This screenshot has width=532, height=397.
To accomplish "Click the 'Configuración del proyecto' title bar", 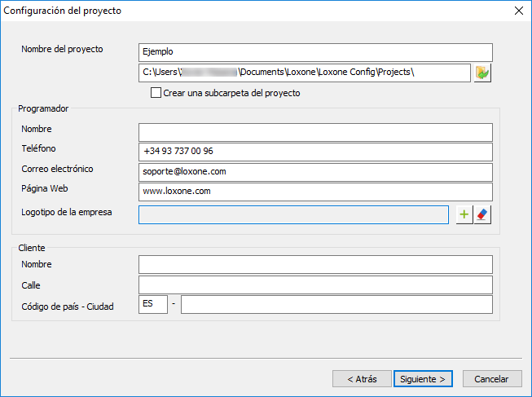I will click(244, 11).
